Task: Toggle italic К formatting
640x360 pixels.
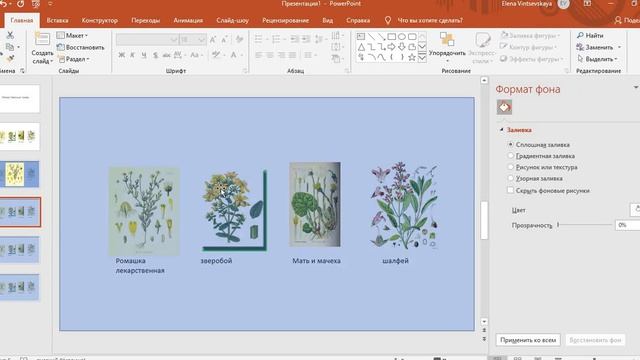Action: 132,55
